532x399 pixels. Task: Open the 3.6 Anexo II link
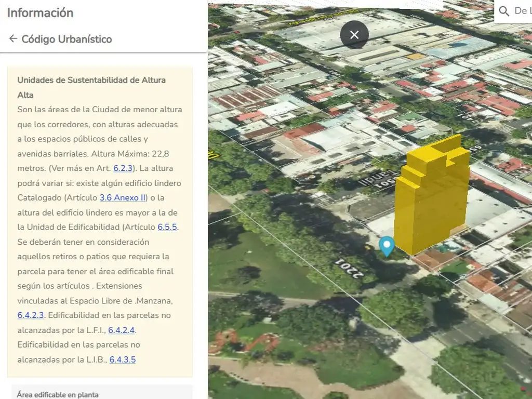(x=123, y=198)
